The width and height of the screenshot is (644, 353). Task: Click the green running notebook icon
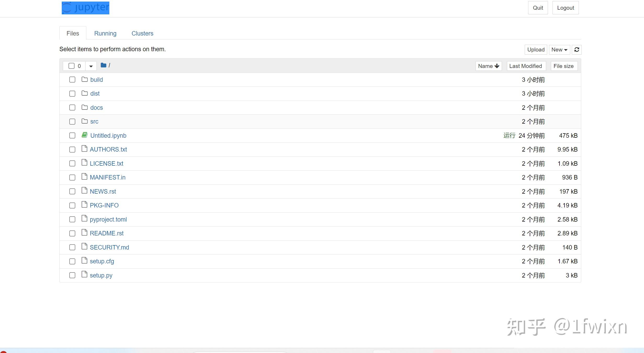[x=84, y=135]
